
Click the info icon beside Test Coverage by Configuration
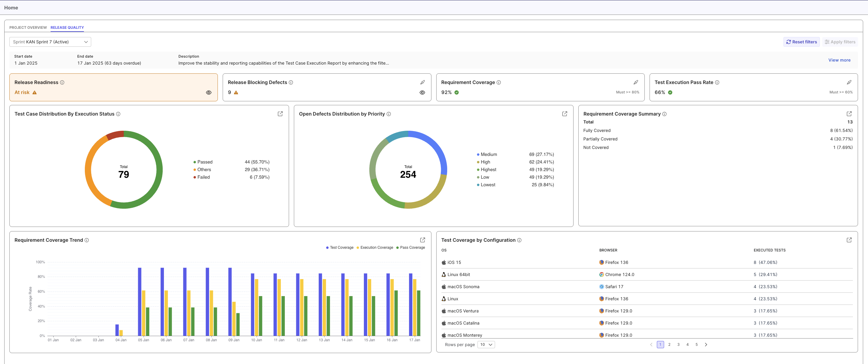(x=520, y=240)
